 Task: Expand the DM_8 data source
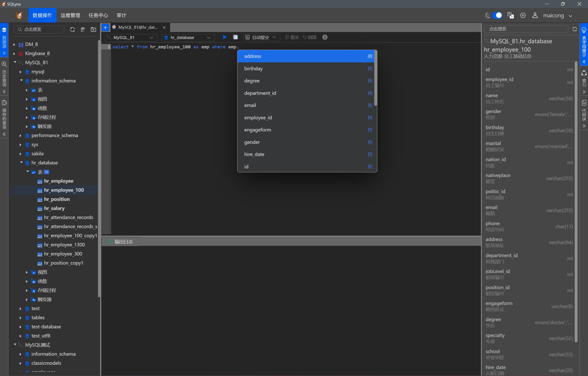[x=14, y=45]
